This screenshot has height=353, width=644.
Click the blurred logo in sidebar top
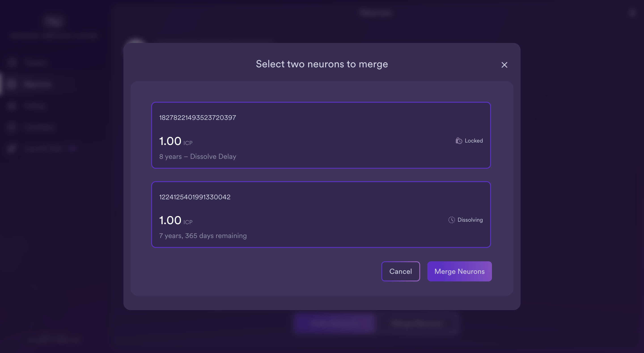pyautogui.click(x=53, y=21)
